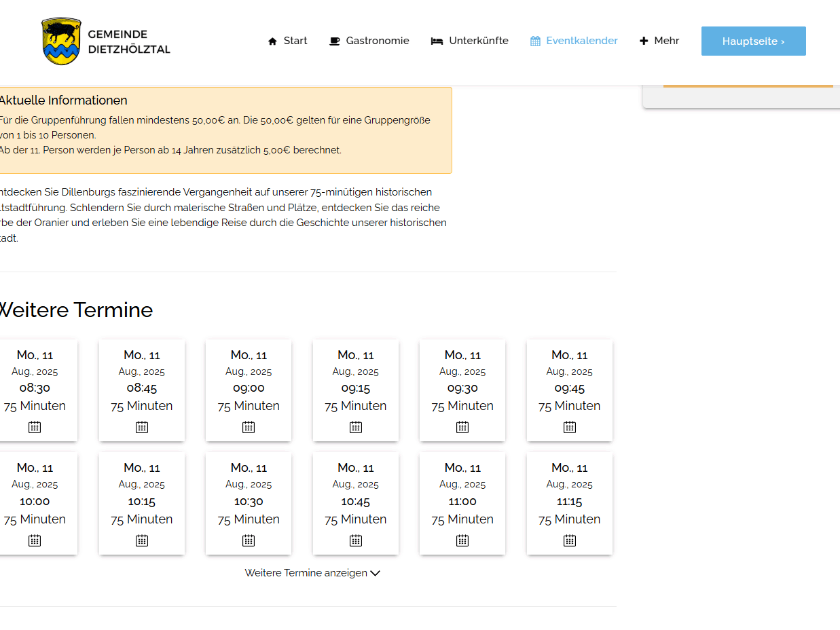This screenshot has height=630, width=840.
Task: Select the 09:15 appointment card
Action: [x=356, y=389]
